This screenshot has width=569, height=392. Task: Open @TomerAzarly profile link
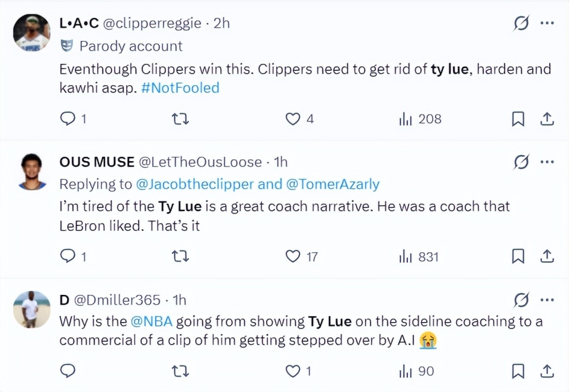(333, 184)
